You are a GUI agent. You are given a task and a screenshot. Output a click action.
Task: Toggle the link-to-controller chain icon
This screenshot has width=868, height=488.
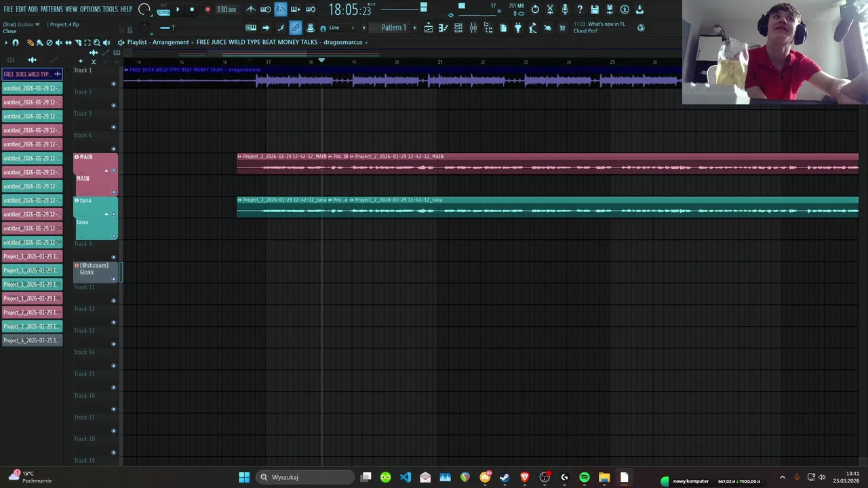[296, 28]
